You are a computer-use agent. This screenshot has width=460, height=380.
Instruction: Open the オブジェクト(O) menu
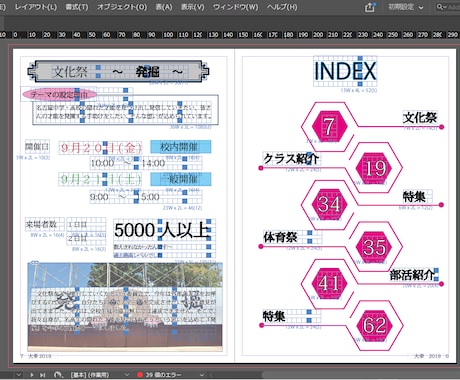(x=122, y=7)
